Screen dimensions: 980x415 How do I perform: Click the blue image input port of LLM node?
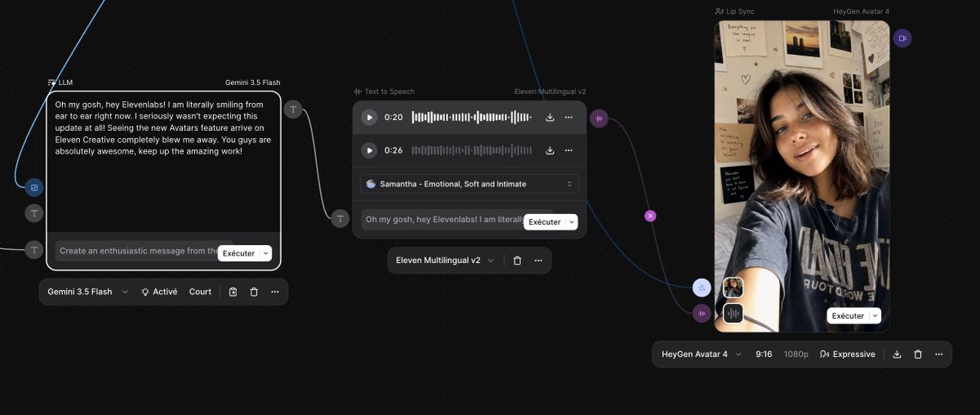click(x=33, y=188)
